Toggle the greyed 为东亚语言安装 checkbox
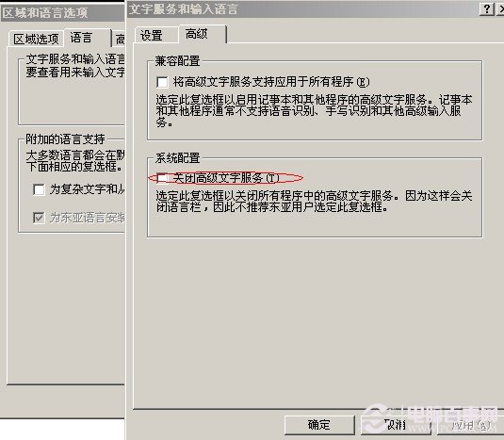The height and width of the screenshot is (440, 504). click(39, 218)
